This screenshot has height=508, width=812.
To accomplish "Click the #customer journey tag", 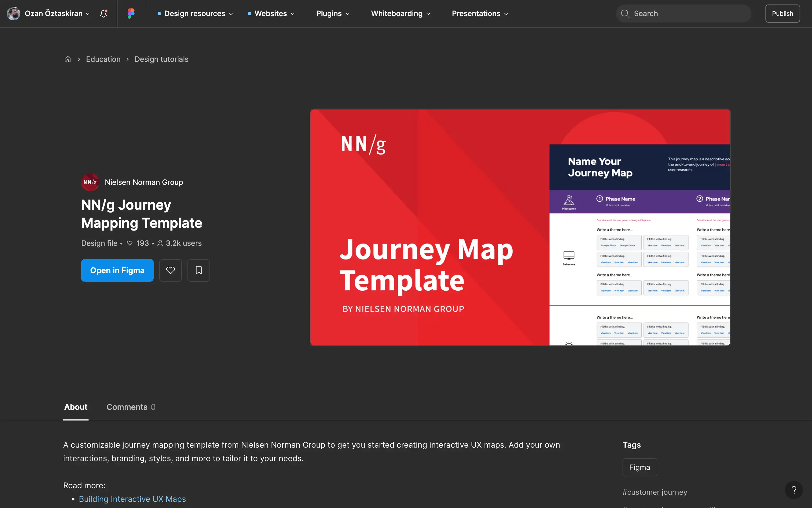I will pyautogui.click(x=655, y=492).
